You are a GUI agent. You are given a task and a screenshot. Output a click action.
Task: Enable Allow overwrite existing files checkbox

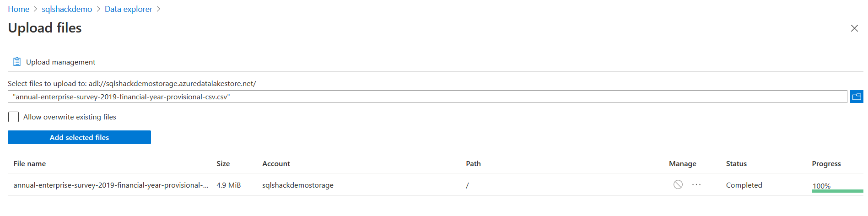point(14,117)
